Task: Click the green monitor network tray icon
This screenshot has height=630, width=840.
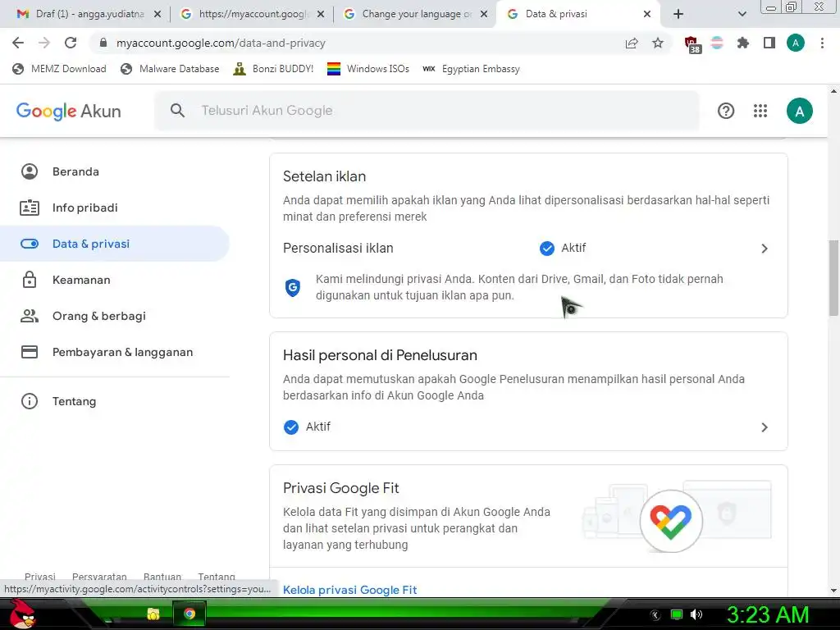Action: 677,614
